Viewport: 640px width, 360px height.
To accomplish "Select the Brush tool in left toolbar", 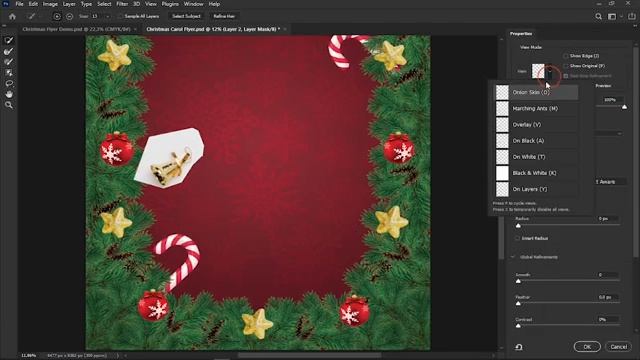I will click(9, 62).
